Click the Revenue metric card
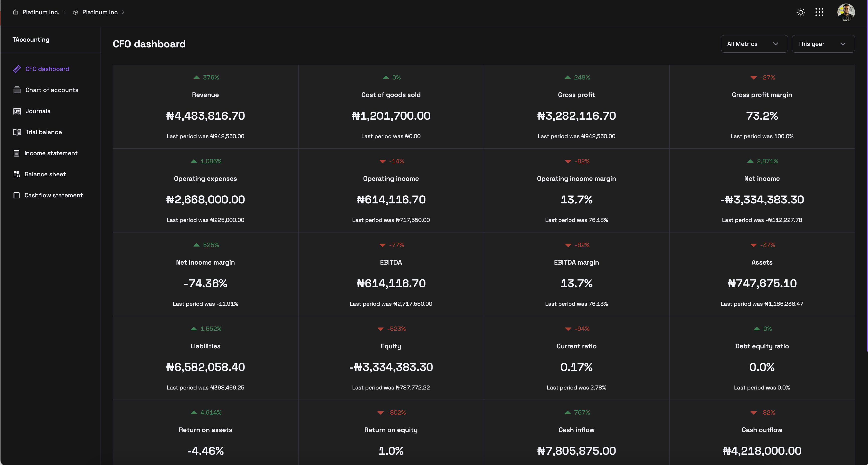868x465 pixels. pos(205,107)
